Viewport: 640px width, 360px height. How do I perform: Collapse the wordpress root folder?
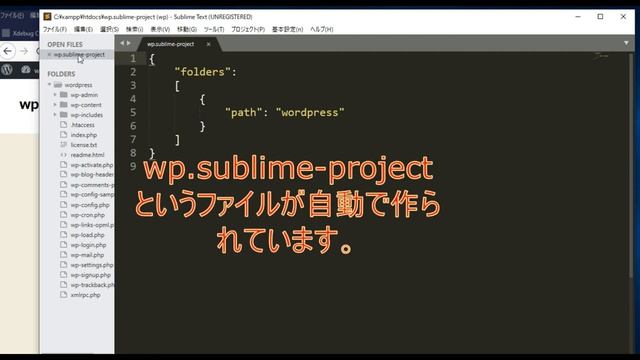(49, 85)
